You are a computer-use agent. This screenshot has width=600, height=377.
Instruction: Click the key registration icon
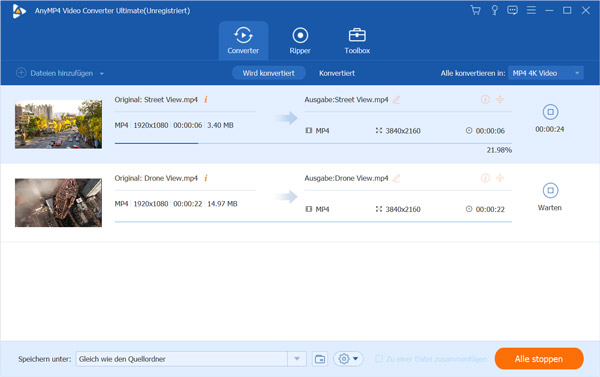tap(494, 10)
